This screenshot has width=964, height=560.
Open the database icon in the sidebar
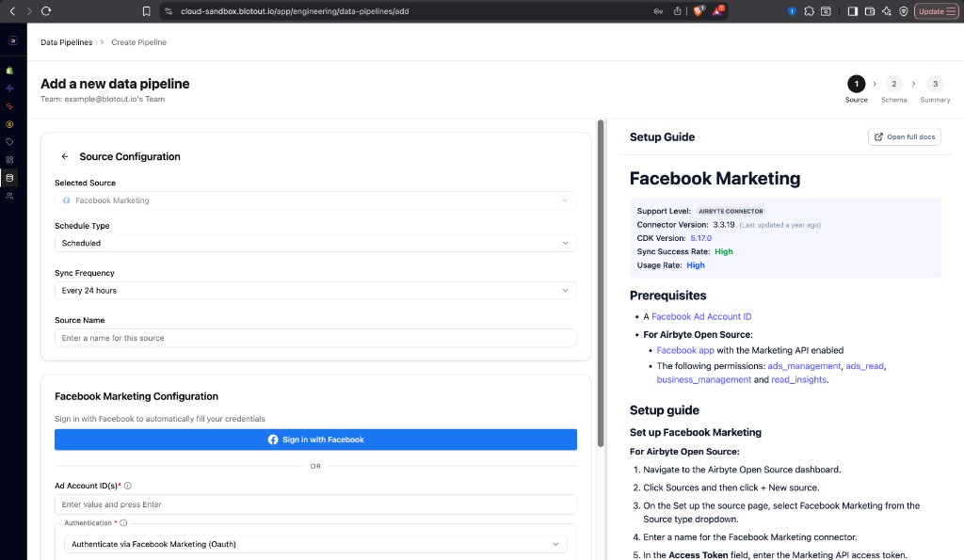click(x=9, y=178)
